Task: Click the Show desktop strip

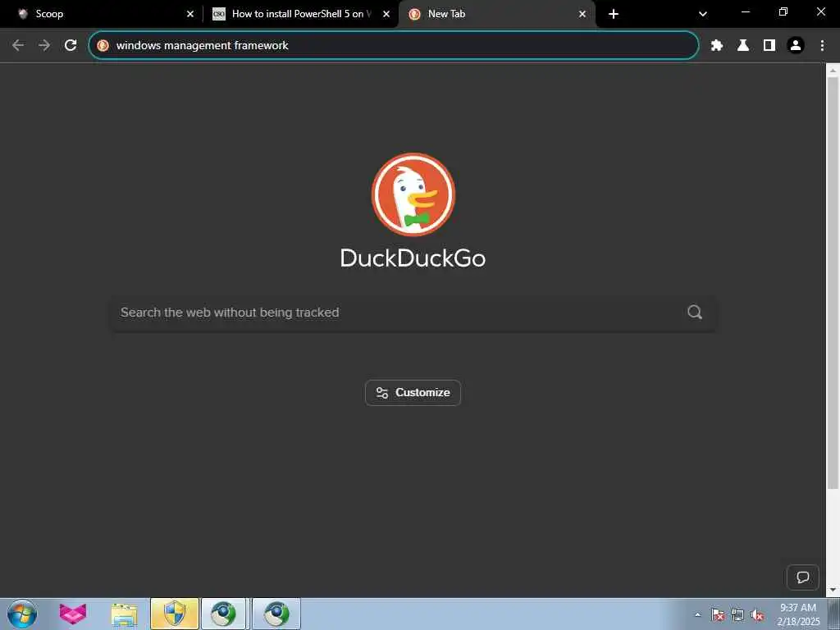Action: coord(834,614)
